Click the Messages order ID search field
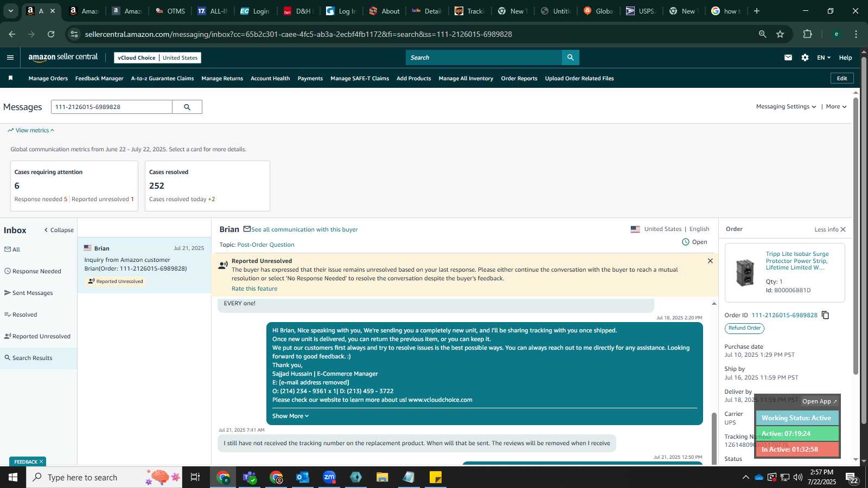 coord(112,107)
